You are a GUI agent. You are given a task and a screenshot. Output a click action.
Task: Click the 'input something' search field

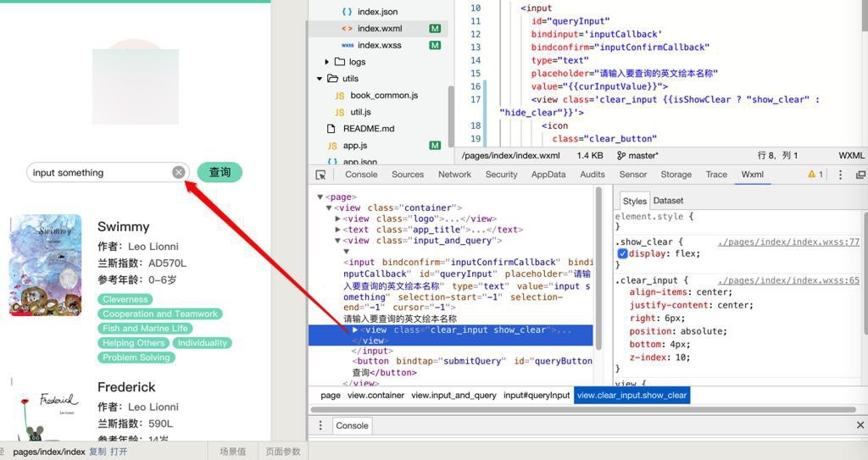coord(108,173)
